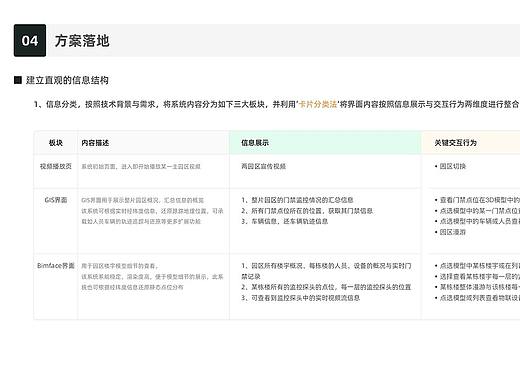The height and width of the screenshot is (390, 520).
Task: Click the '1、信息分类' intro sentence
Action: click(x=276, y=104)
